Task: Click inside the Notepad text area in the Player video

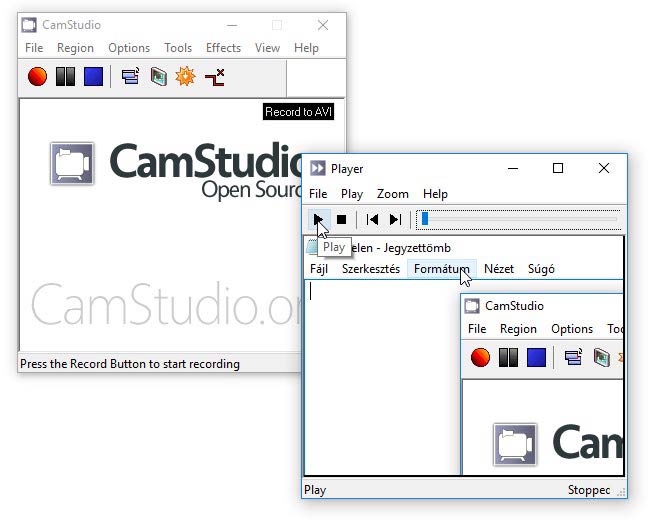Action: [382, 378]
